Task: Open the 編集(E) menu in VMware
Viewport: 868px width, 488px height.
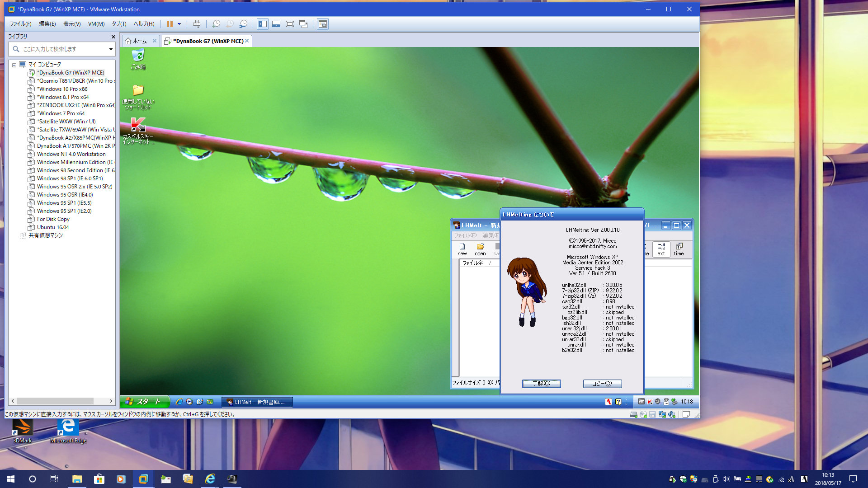Action: (47, 24)
